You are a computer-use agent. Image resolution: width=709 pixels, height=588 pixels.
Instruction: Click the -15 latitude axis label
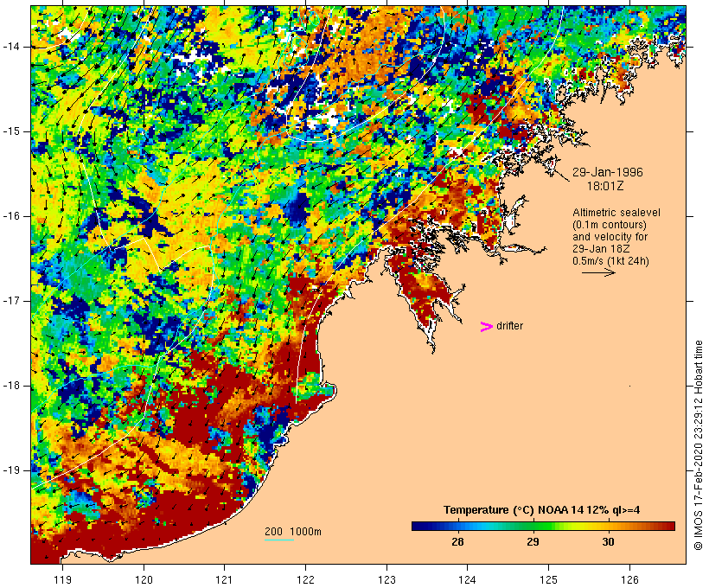[11, 131]
